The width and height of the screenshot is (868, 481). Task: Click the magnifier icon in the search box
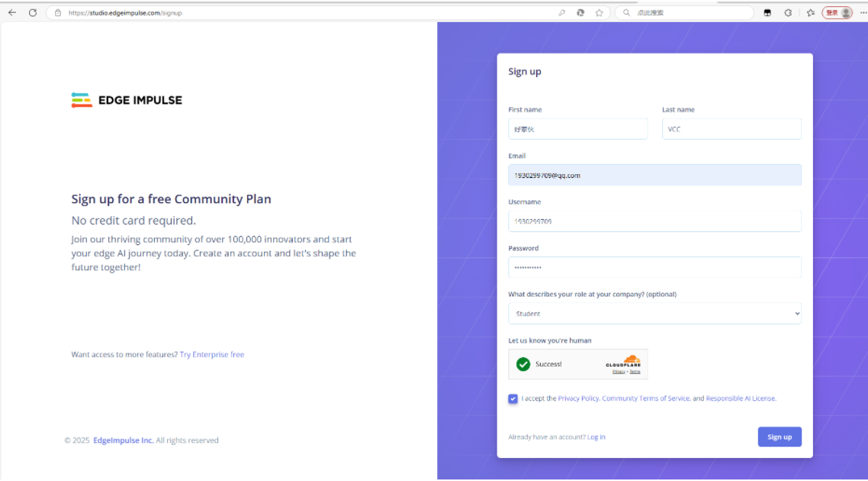[x=627, y=12]
